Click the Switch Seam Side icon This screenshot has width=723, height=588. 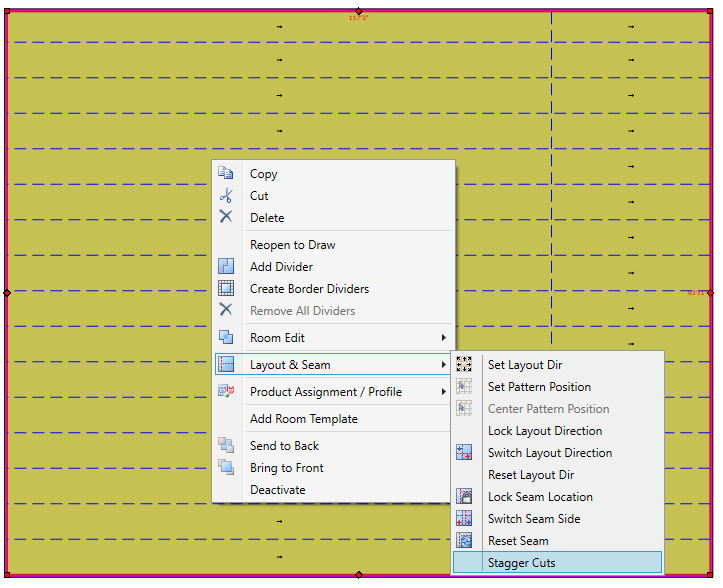click(x=464, y=519)
